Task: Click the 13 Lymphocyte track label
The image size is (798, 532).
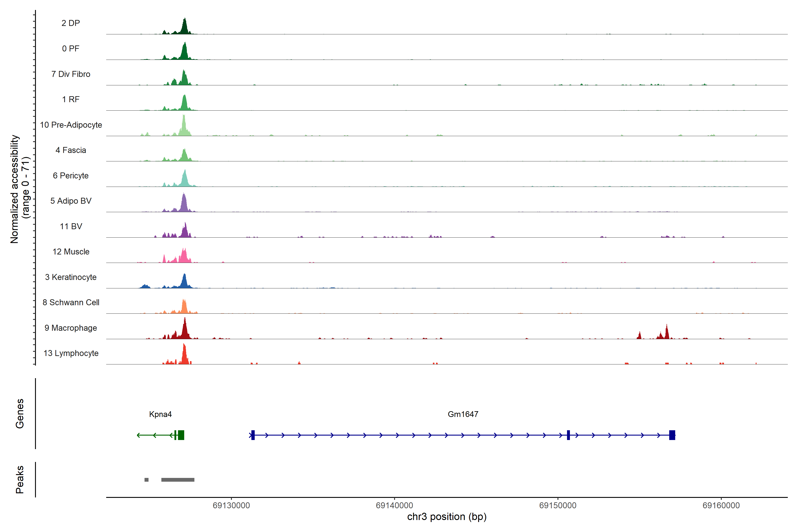Action: [71, 353]
